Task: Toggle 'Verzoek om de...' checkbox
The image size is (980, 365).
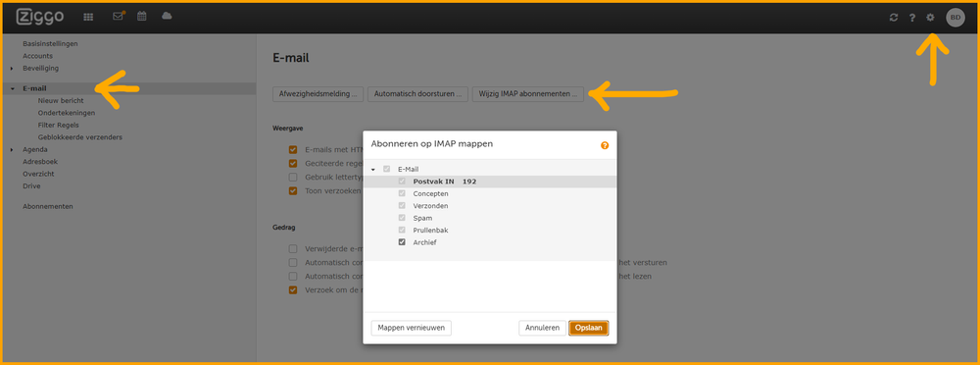Action: click(x=292, y=289)
